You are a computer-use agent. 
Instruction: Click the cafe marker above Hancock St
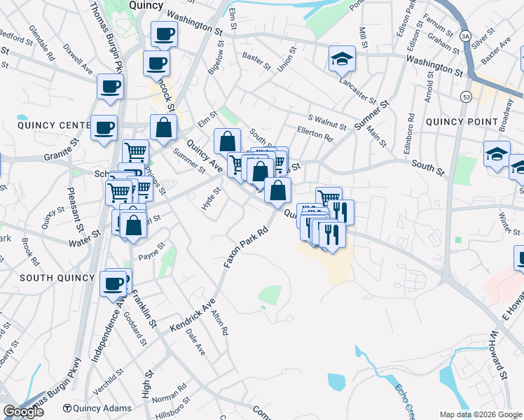(x=156, y=65)
